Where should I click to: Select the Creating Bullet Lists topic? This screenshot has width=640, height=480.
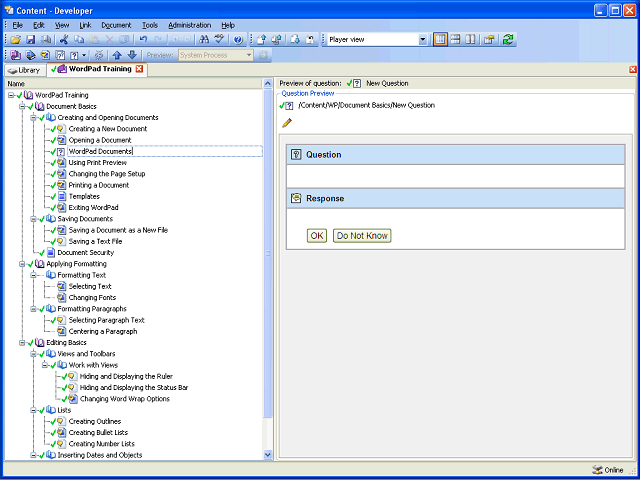pyautogui.click(x=98, y=433)
